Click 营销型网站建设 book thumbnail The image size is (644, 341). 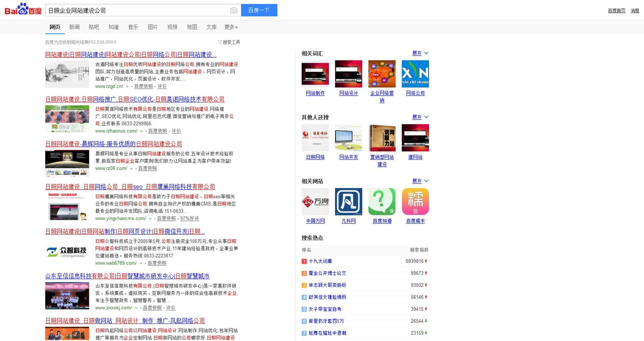(x=382, y=138)
